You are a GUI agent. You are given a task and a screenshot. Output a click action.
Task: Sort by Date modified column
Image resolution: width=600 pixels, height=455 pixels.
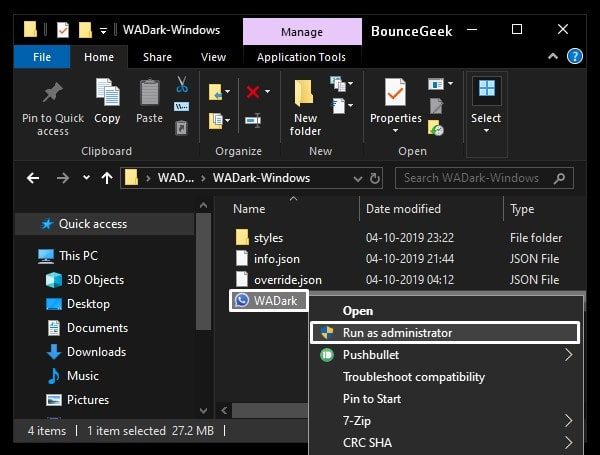coord(403,209)
